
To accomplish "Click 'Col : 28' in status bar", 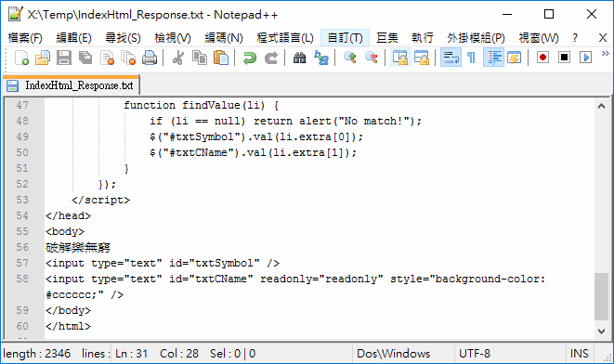I will click(179, 354).
